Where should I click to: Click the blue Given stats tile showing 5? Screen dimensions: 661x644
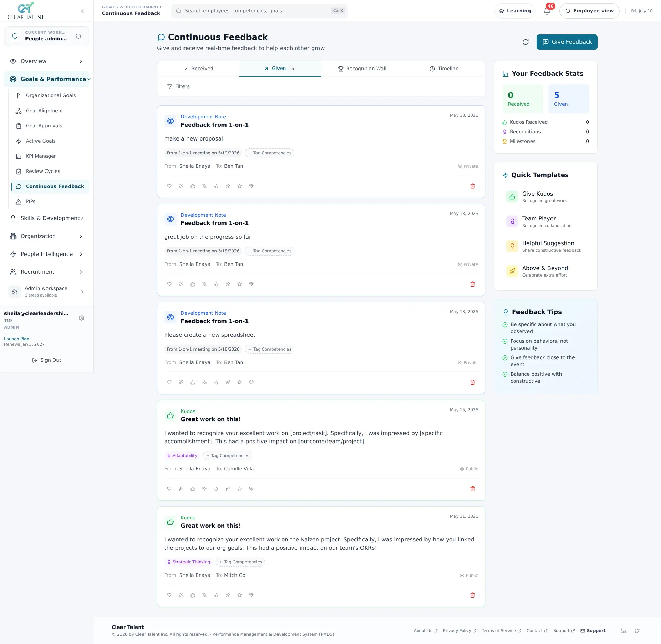pyautogui.click(x=569, y=99)
